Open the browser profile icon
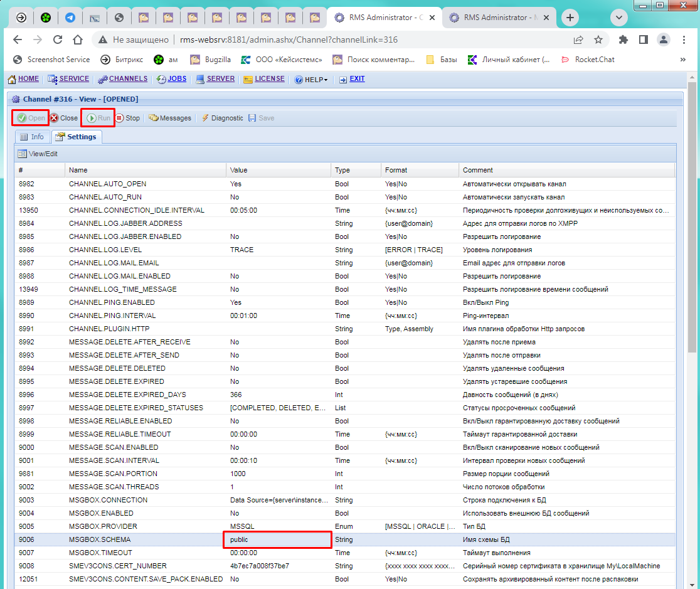The width and height of the screenshot is (700, 589). coord(664,40)
